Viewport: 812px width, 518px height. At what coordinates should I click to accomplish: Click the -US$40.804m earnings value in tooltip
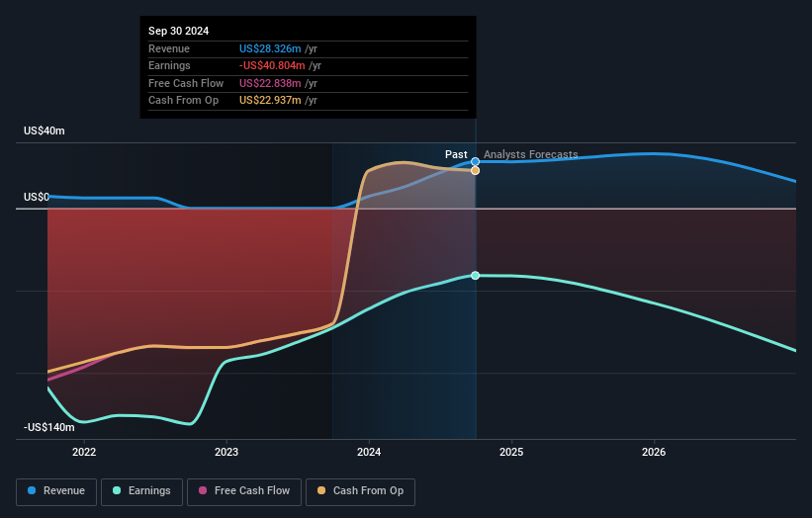point(272,65)
